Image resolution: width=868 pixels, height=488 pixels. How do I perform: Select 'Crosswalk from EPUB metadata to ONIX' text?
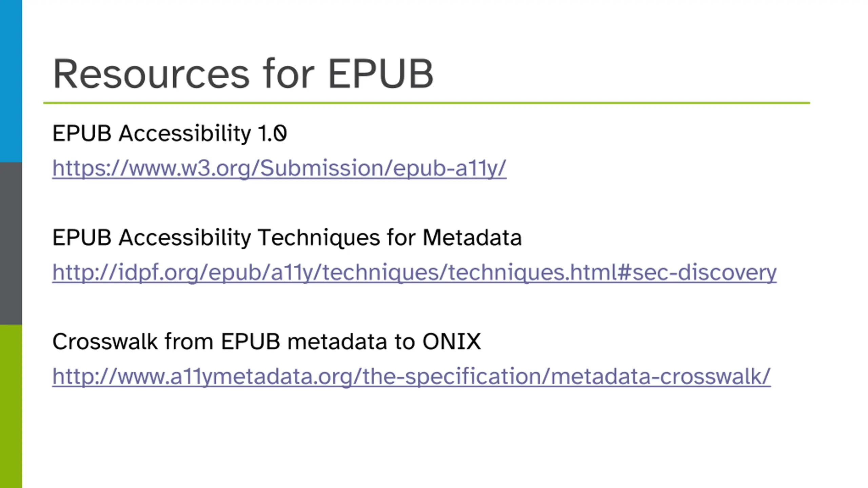pyautogui.click(x=267, y=341)
